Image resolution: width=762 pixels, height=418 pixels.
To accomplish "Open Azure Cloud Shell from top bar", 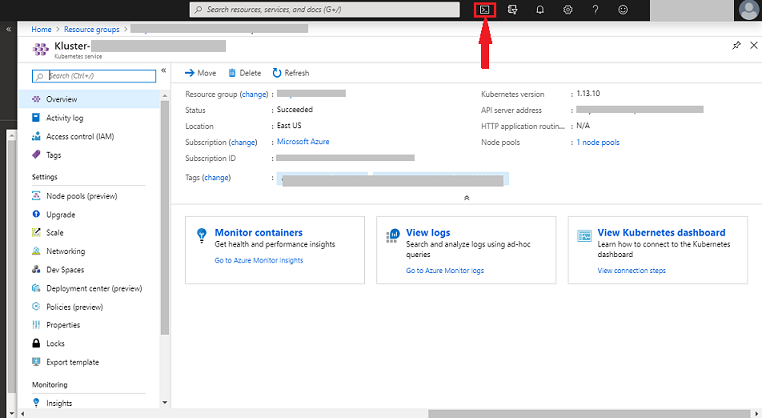I will click(x=484, y=9).
